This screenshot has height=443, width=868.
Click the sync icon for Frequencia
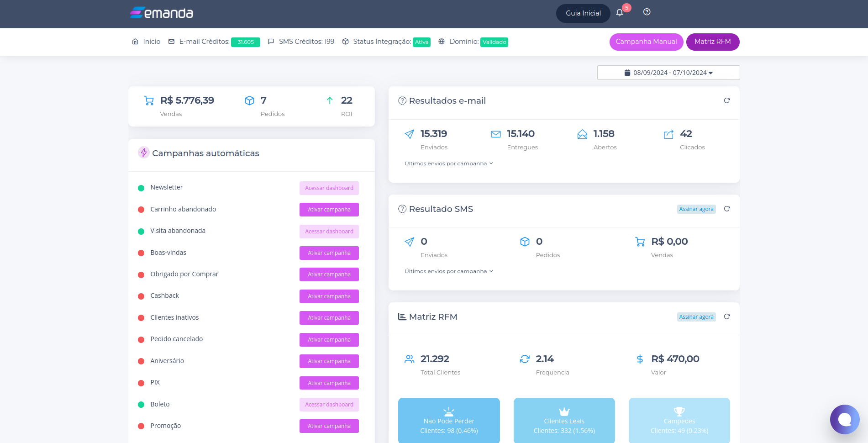pyautogui.click(x=525, y=359)
